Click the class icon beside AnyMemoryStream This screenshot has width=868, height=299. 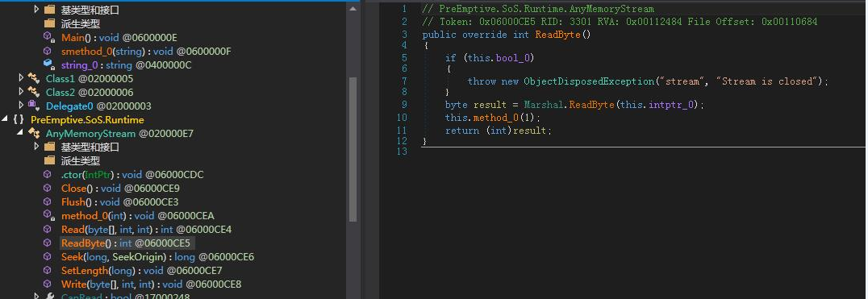34,133
